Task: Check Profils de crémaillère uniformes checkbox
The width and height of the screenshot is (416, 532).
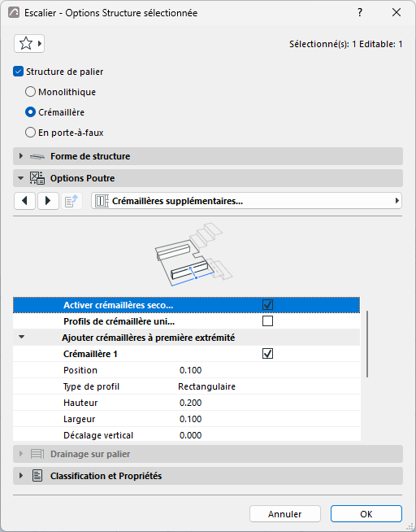Action: [x=267, y=321]
